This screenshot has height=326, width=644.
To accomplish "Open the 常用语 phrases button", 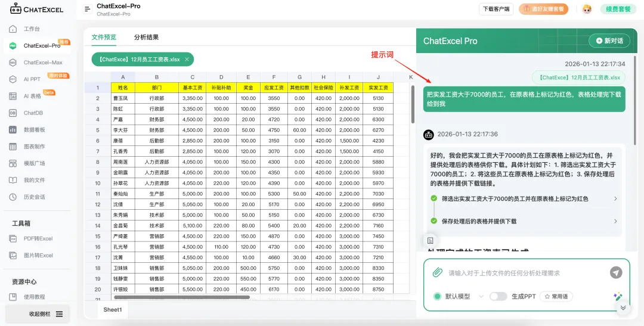I will 556,296.
